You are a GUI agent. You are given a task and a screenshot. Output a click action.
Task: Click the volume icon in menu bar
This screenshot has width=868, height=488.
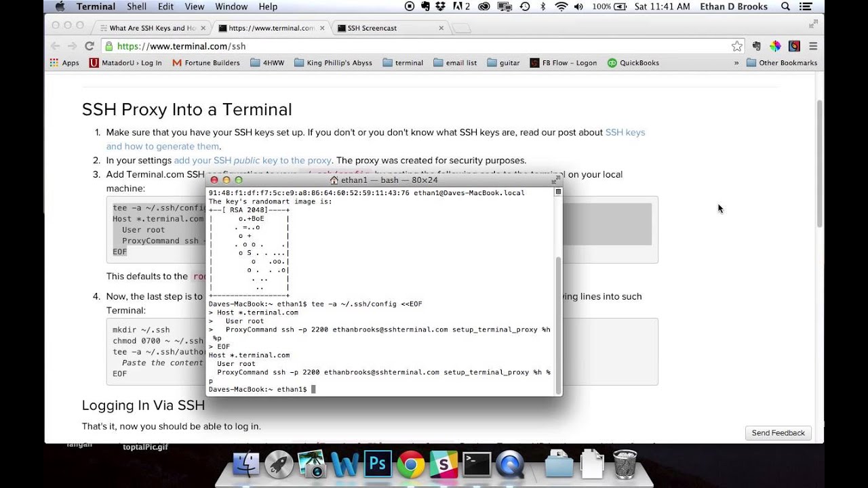click(580, 7)
